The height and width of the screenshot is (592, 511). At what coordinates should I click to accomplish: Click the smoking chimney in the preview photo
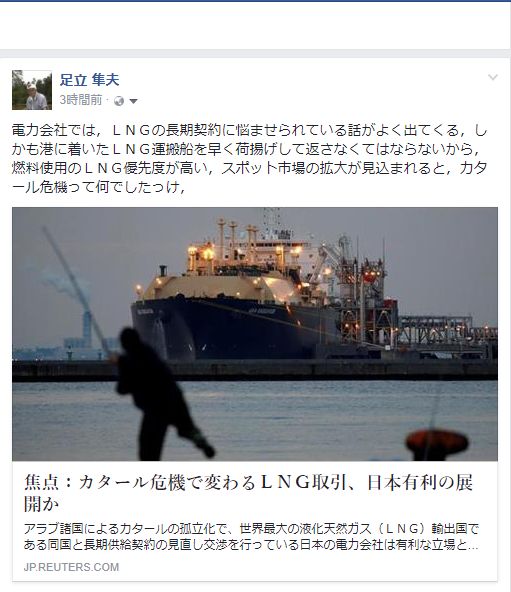tap(87, 328)
